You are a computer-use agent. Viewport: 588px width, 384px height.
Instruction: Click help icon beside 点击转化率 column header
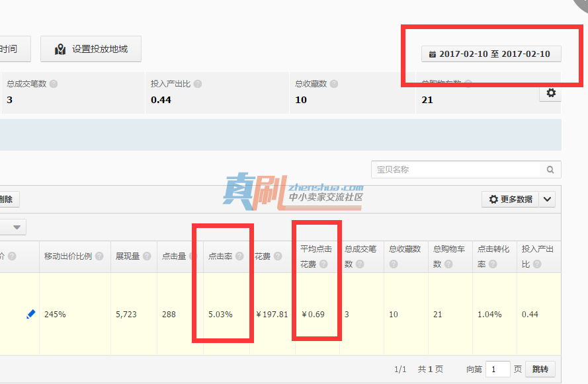493,264
